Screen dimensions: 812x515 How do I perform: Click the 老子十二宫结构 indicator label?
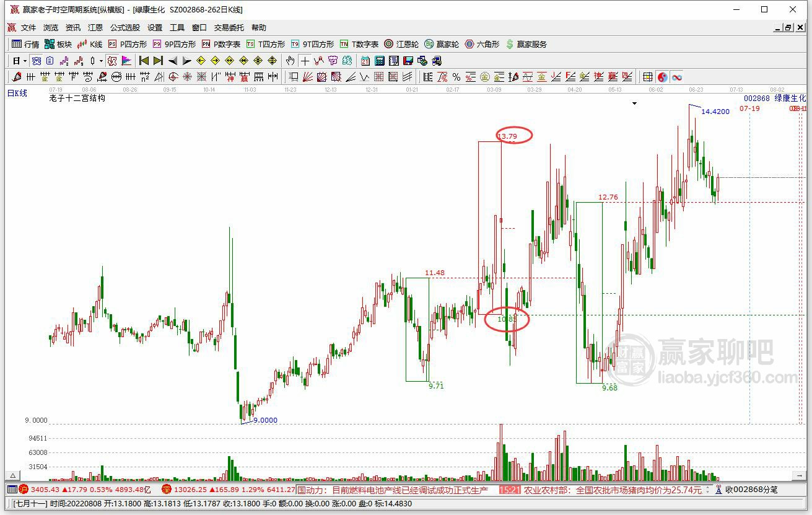tap(77, 98)
